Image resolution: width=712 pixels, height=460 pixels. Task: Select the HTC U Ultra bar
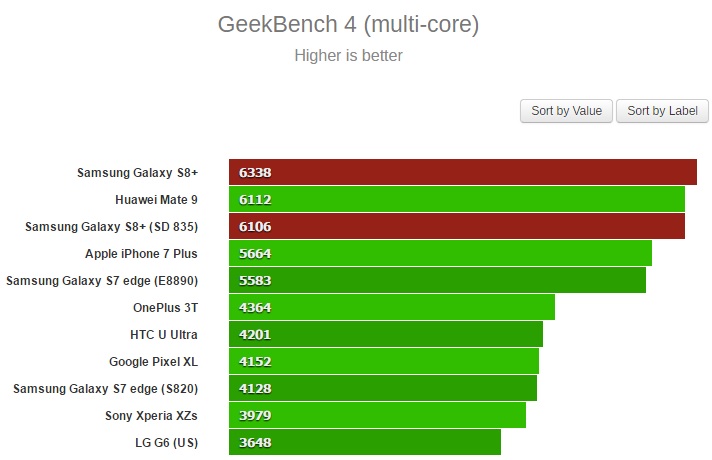[385, 334]
